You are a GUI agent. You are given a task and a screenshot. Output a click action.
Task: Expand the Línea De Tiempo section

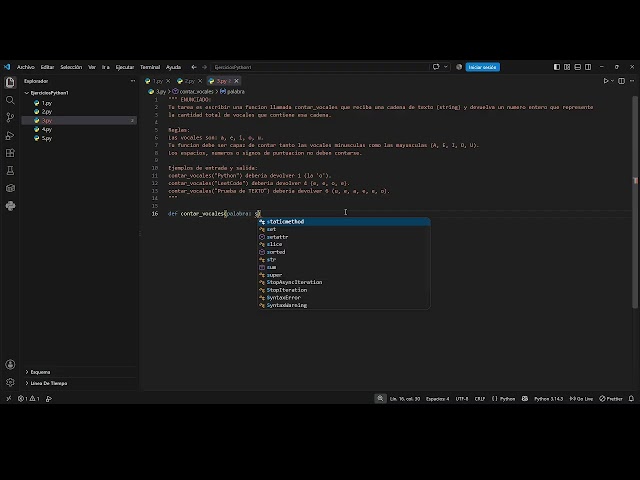click(48, 383)
